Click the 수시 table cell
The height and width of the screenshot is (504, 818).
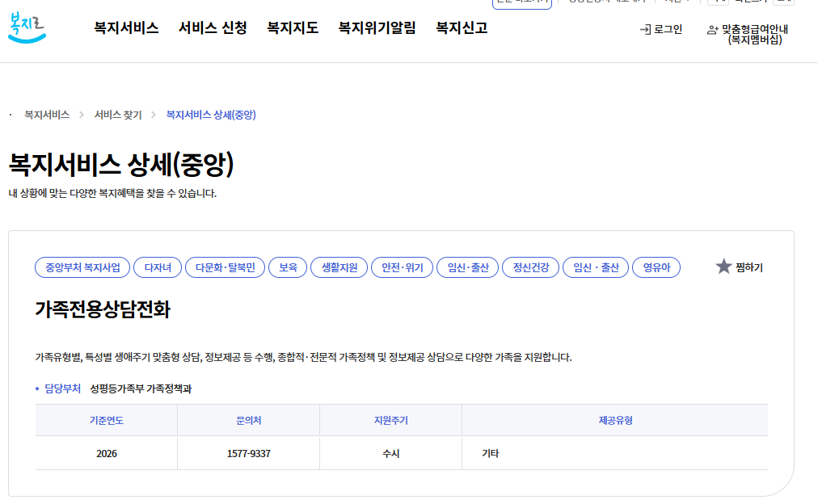390,453
